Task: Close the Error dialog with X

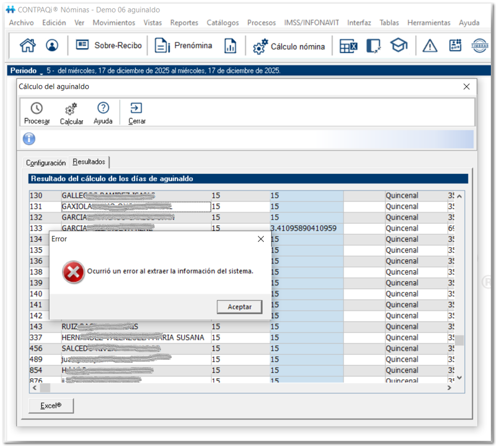Action: [x=260, y=239]
